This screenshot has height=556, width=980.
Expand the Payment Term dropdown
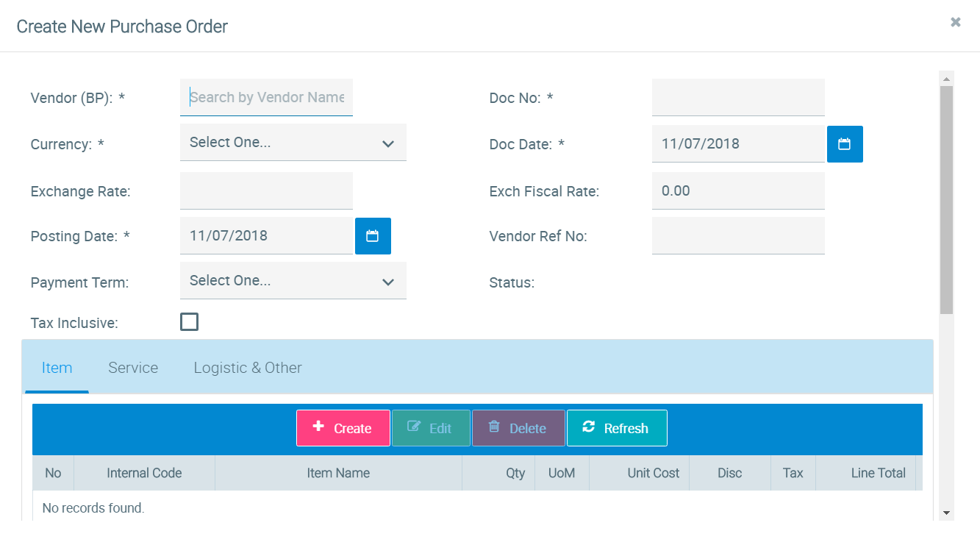pos(293,281)
